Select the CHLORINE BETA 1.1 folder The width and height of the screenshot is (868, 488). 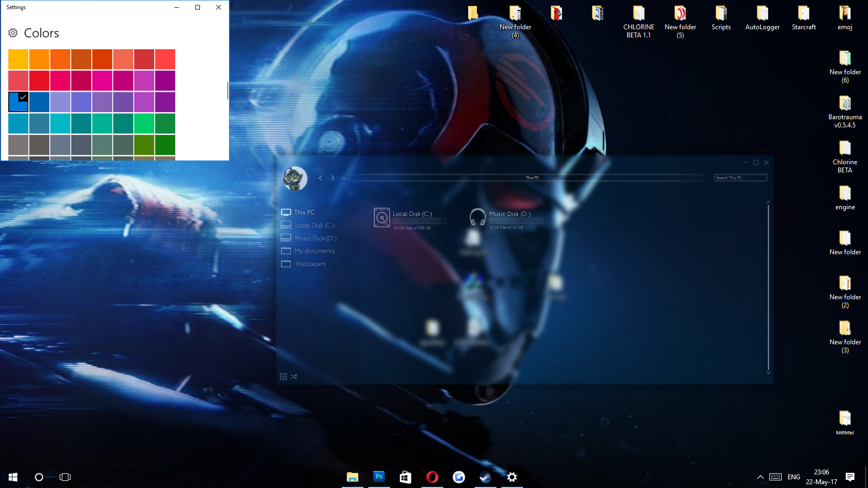[639, 22]
